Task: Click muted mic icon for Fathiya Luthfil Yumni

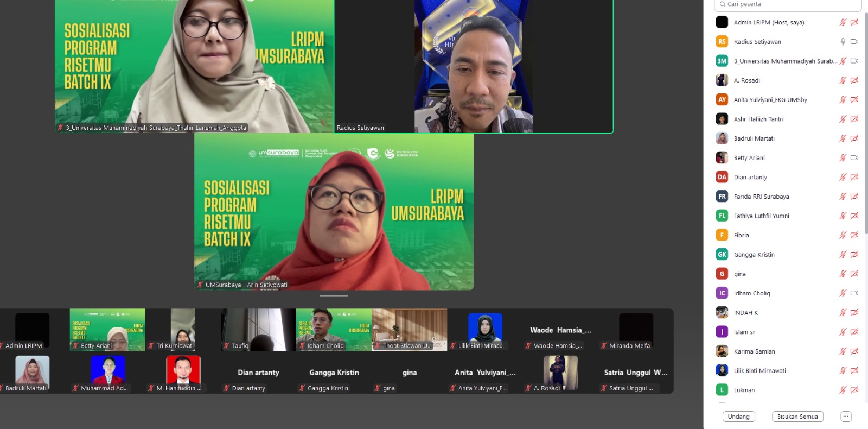Action: tap(843, 216)
